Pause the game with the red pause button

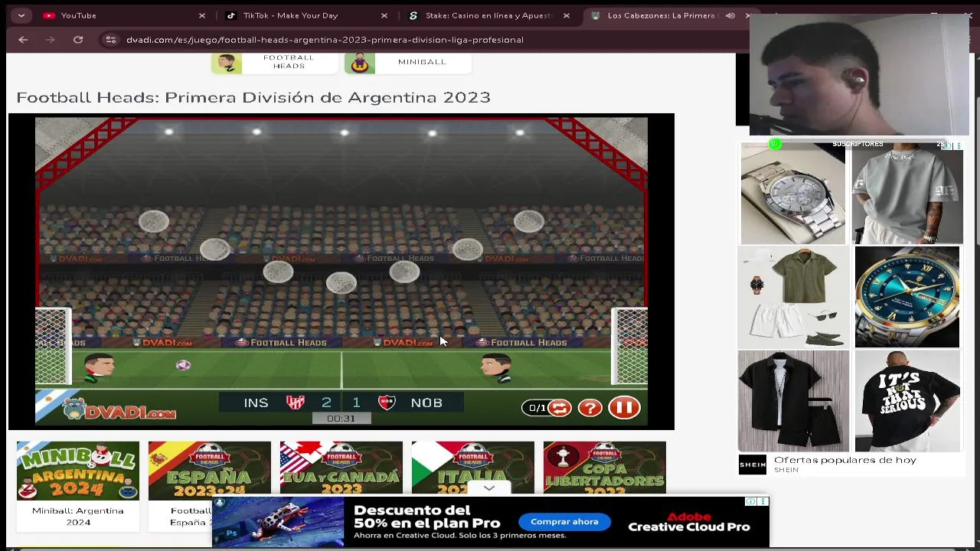pos(624,408)
